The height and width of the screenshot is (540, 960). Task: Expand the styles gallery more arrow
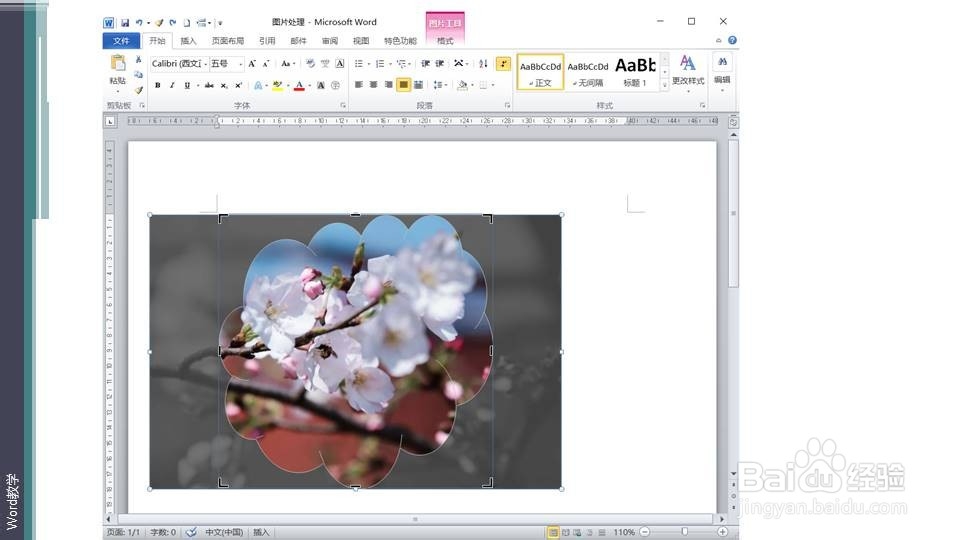(x=665, y=86)
